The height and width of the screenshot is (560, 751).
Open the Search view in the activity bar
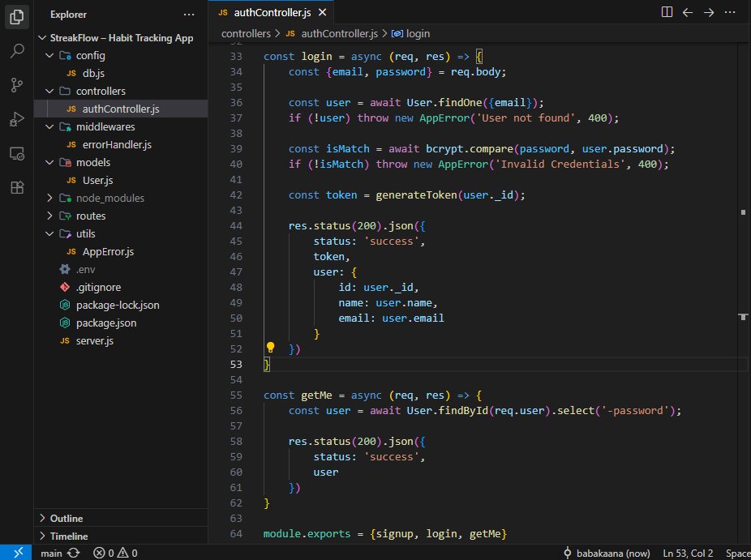coord(17,51)
